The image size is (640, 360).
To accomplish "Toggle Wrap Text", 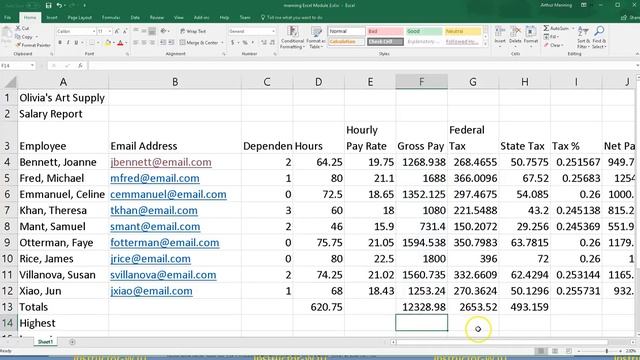I will [193, 31].
